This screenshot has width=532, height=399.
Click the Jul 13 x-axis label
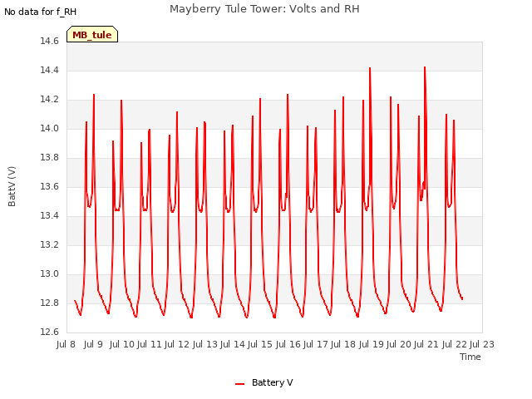(x=205, y=344)
